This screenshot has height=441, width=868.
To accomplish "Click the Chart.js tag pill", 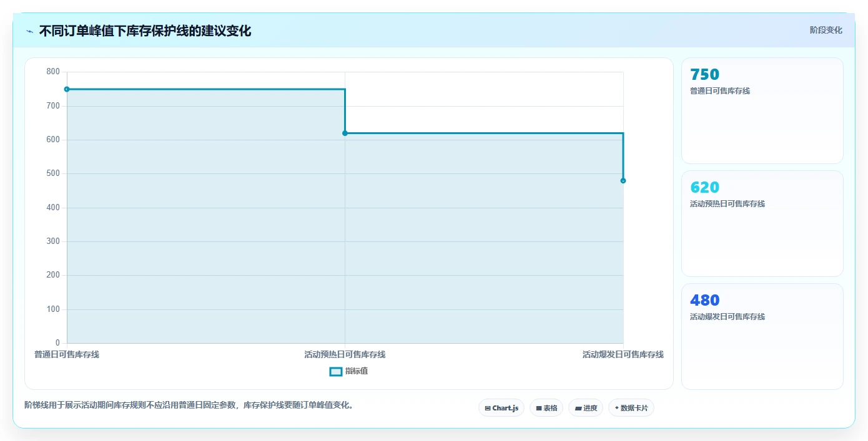I will (501, 408).
